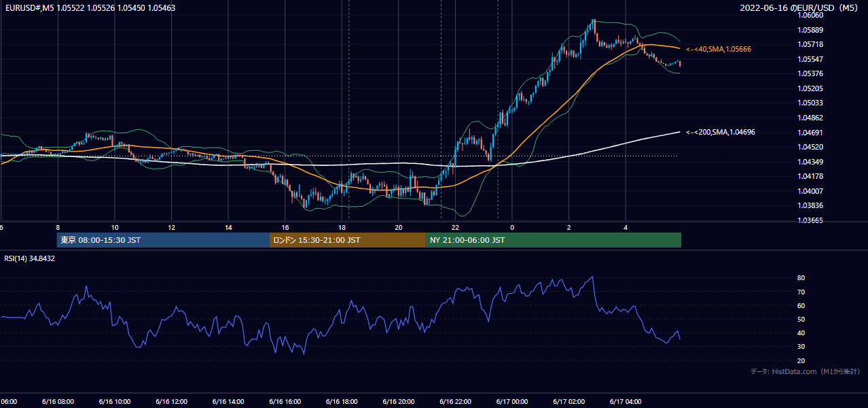Click RSI scale value 50
This screenshot has width=868, height=408.
pos(801,319)
